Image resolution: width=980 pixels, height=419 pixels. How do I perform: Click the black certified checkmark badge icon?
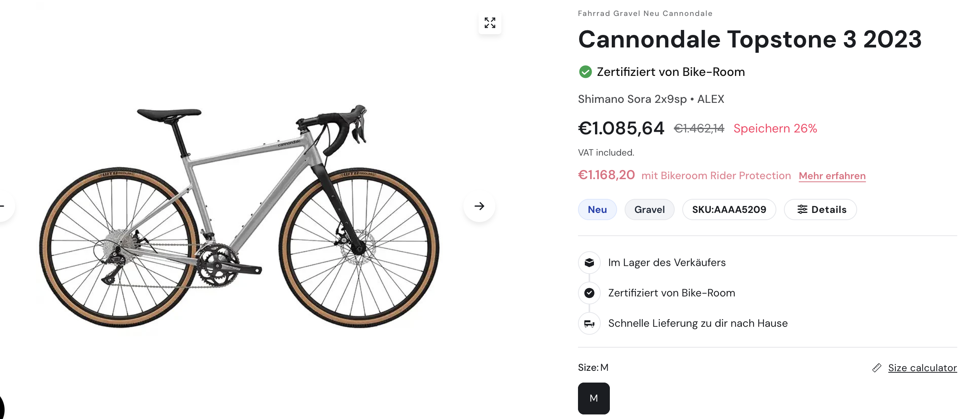(589, 293)
